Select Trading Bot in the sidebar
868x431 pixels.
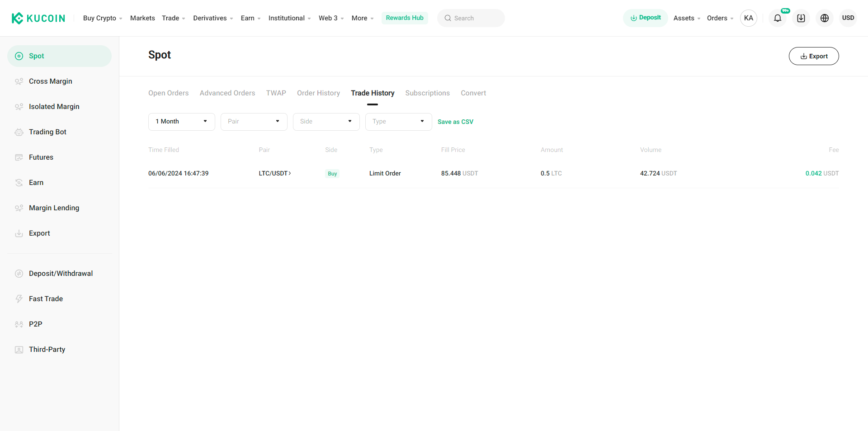pos(47,132)
